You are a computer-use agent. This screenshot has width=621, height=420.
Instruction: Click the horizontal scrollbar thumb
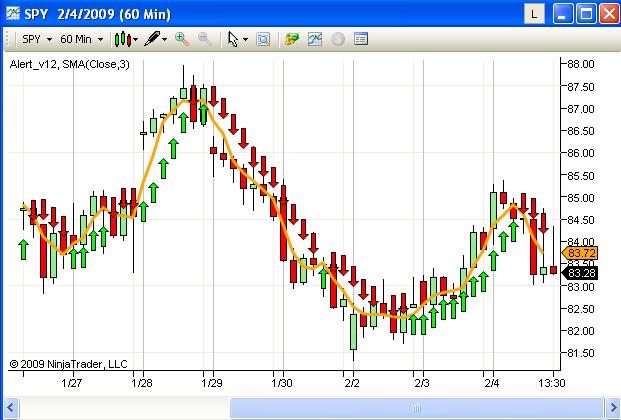[x=417, y=408]
